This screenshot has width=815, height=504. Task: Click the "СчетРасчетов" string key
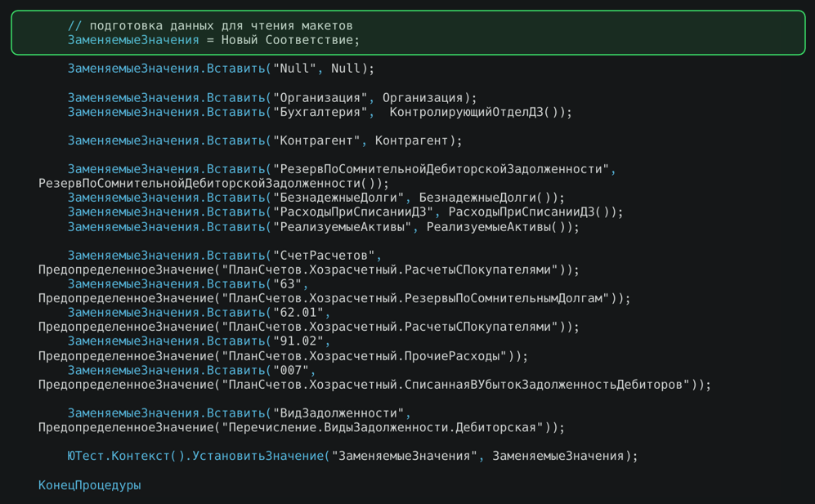coord(324,256)
